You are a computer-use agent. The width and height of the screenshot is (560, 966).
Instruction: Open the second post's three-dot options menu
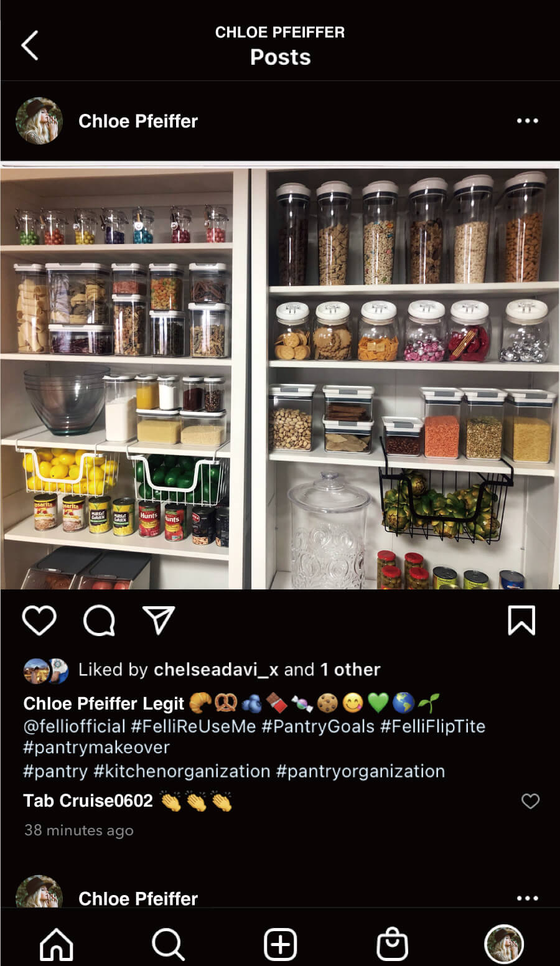(x=528, y=898)
